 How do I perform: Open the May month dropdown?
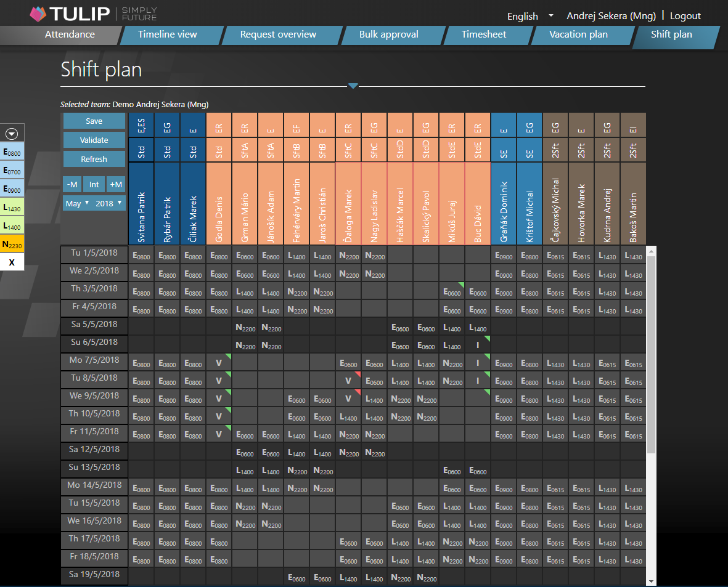tap(77, 203)
